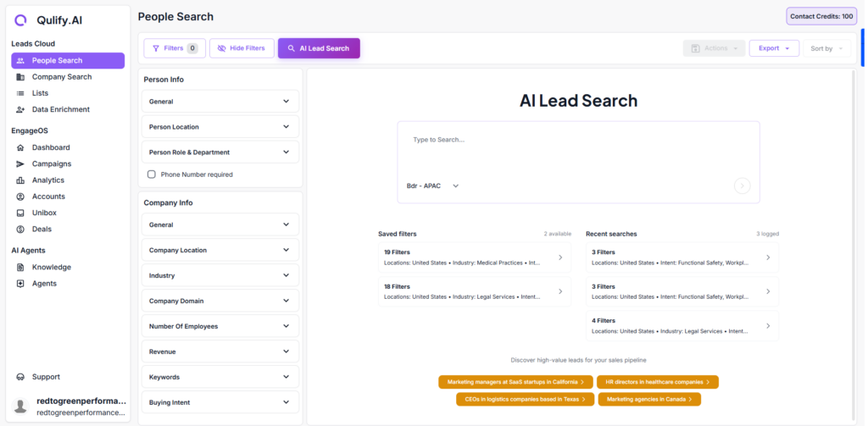
Task: Open the 18 Filters saved filter arrow
Action: (x=560, y=291)
